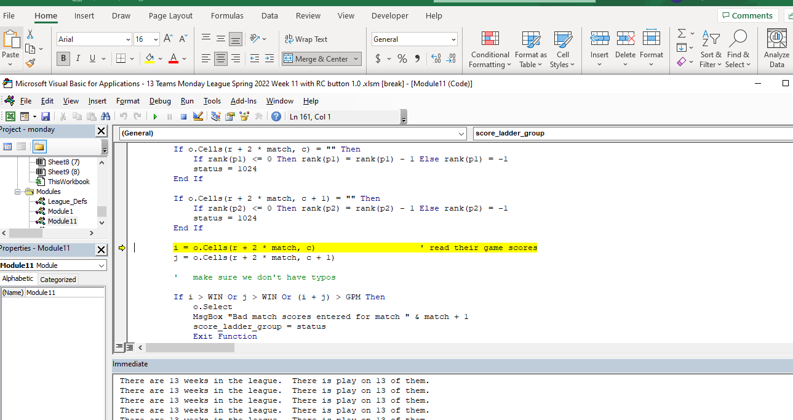
Task: Open the Arial font name dropdown
Action: point(128,40)
